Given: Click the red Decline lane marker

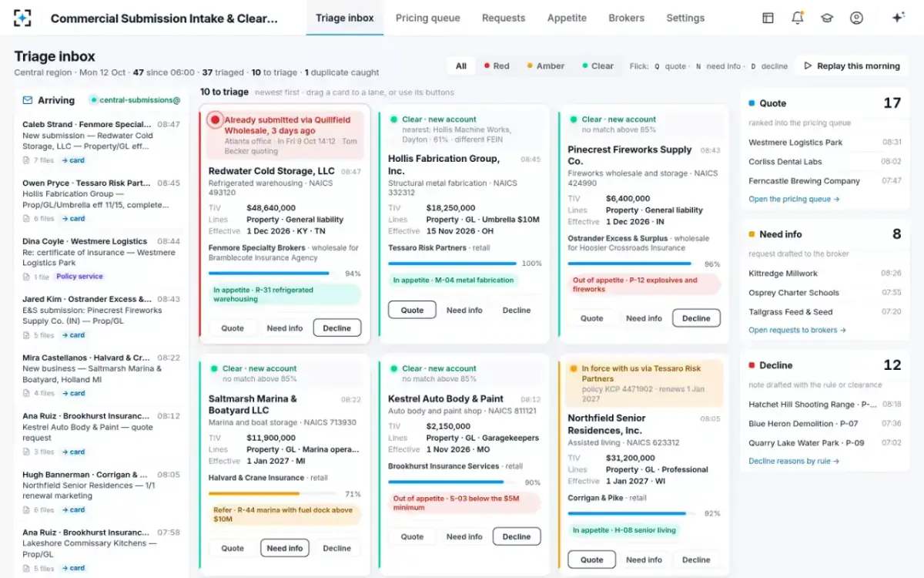Looking at the screenshot, I should (x=752, y=365).
